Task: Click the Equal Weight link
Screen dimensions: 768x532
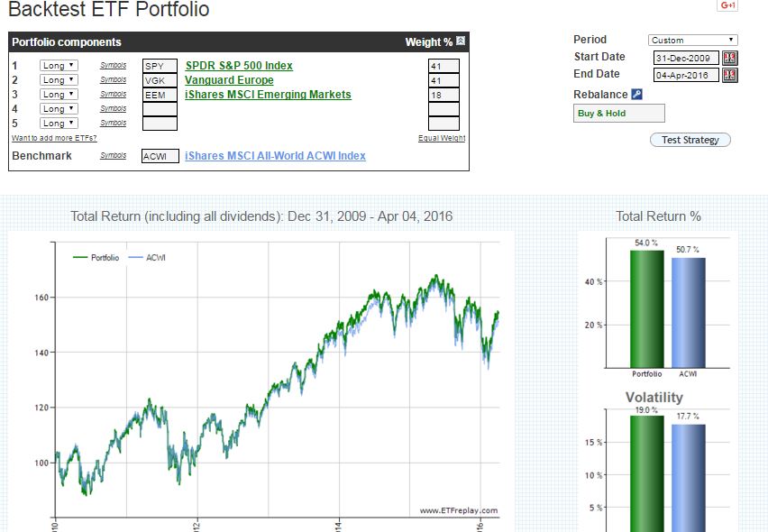Action: pyautogui.click(x=442, y=138)
